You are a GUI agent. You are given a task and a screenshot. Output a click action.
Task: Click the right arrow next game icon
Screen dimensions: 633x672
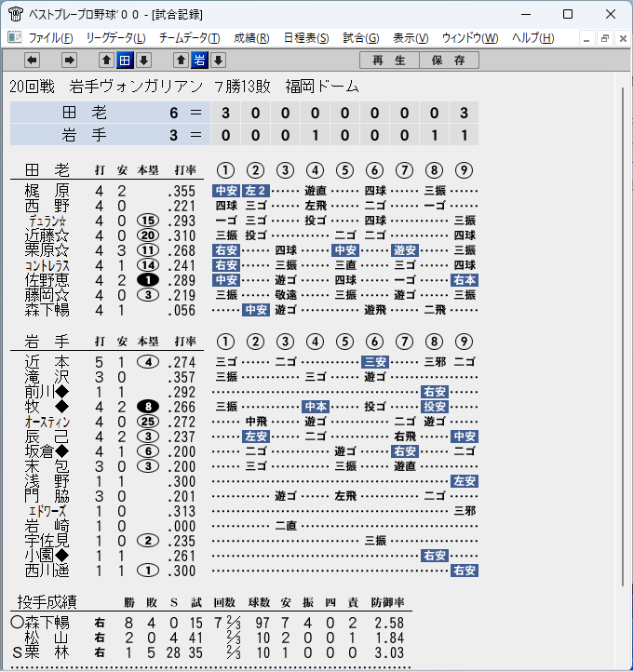[69, 60]
